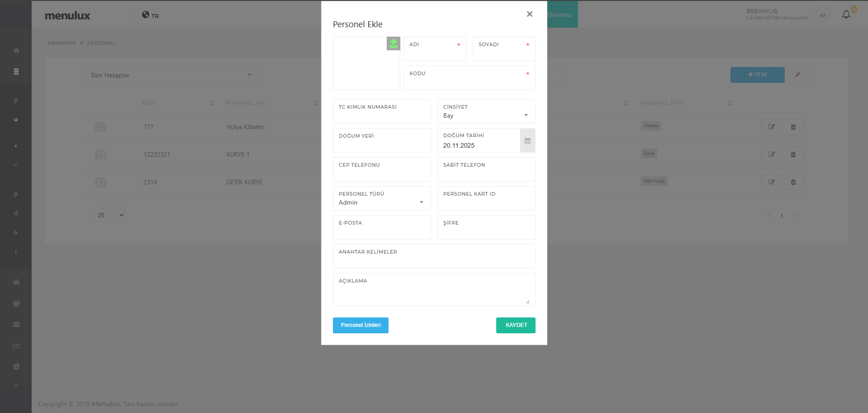Click the trash icon for GETİR KURYE

(793, 182)
